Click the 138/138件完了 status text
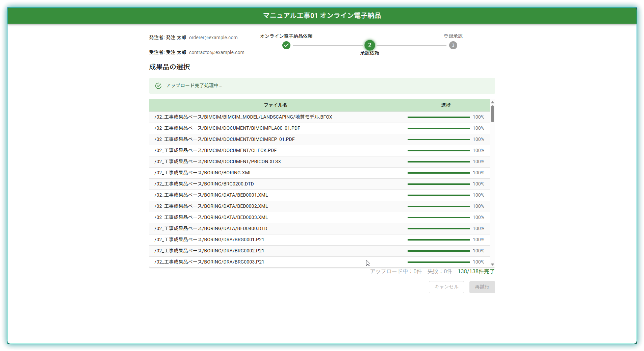 pyautogui.click(x=476, y=272)
